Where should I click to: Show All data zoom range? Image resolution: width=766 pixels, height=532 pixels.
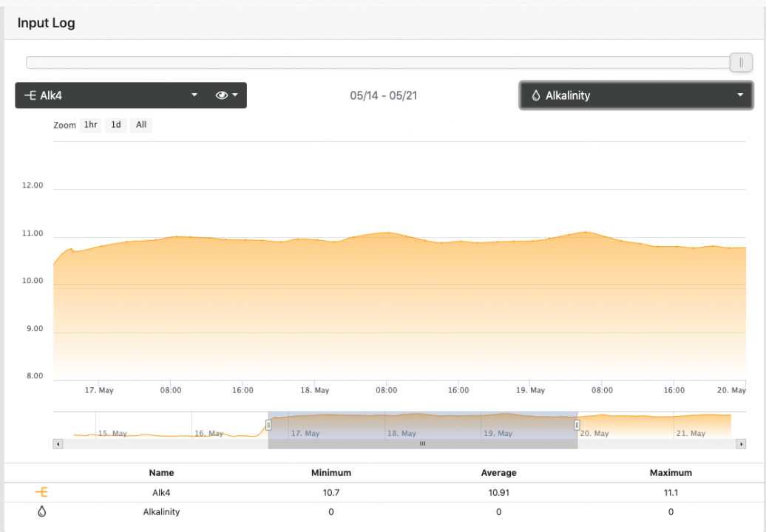[141, 125]
